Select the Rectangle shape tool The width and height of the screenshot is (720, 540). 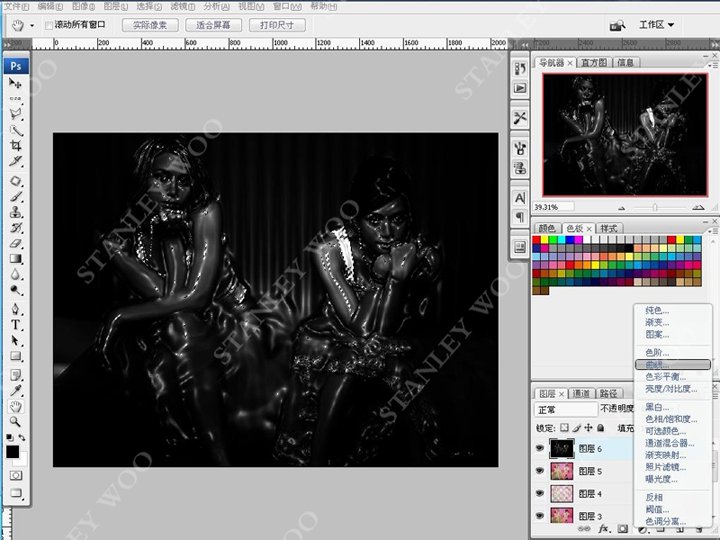click(x=16, y=356)
